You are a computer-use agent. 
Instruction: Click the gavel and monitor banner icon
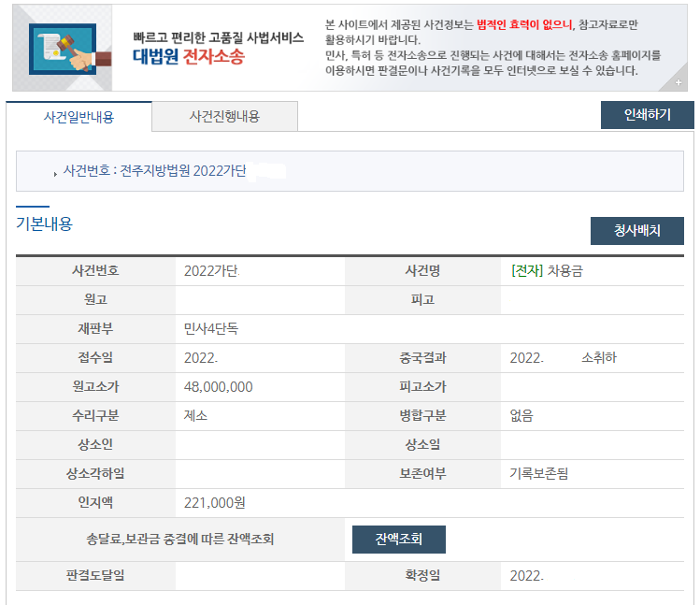point(64,48)
